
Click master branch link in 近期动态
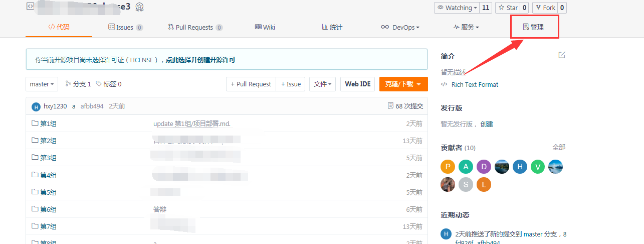(533, 234)
